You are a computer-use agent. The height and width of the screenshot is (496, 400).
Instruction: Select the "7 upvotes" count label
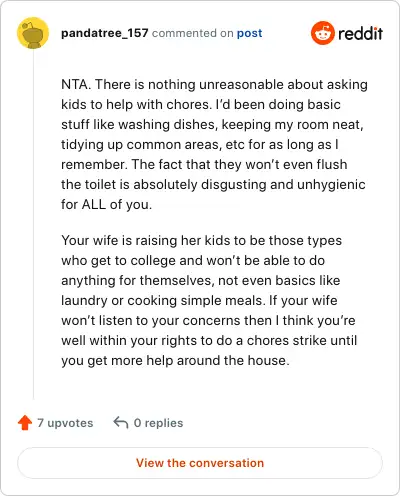tap(65, 423)
